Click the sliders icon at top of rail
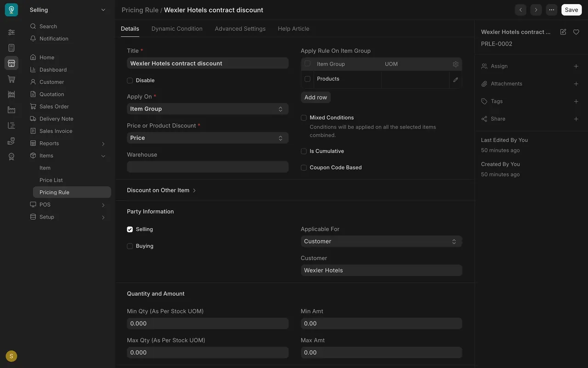588x368 pixels. [11, 32]
